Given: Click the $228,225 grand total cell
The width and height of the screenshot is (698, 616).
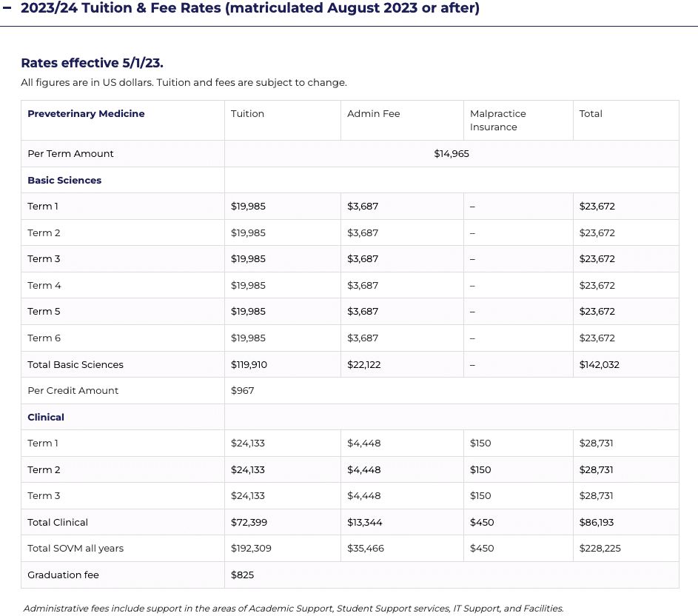Looking at the screenshot, I should pos(600,549).
